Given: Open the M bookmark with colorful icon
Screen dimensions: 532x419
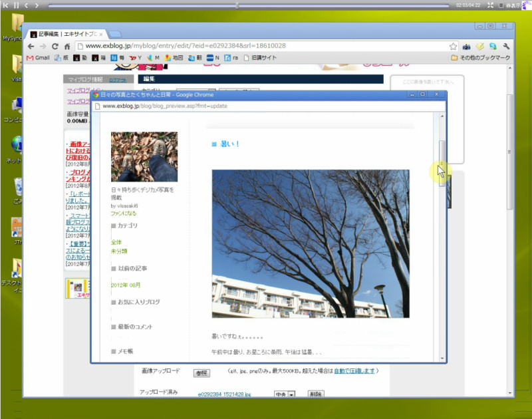Looking at the screenshot, I should click(154, 58).
